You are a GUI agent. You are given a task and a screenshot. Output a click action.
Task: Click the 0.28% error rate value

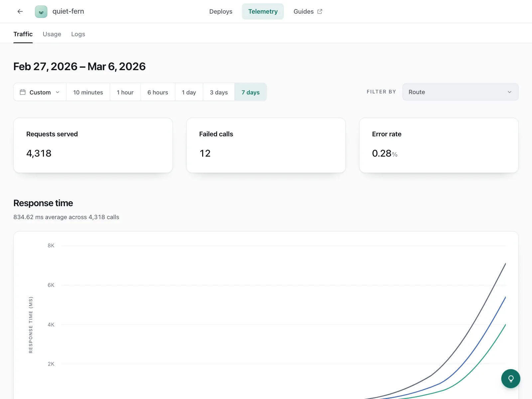(385, 153)
